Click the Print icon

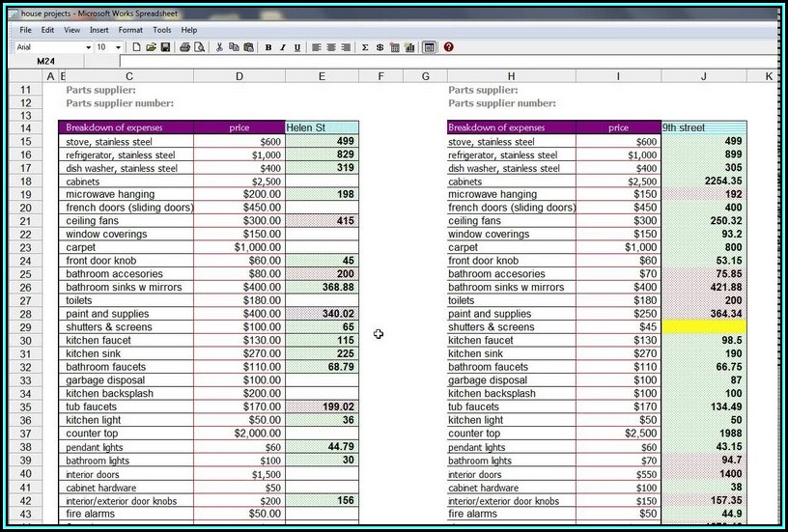point(185,47)
